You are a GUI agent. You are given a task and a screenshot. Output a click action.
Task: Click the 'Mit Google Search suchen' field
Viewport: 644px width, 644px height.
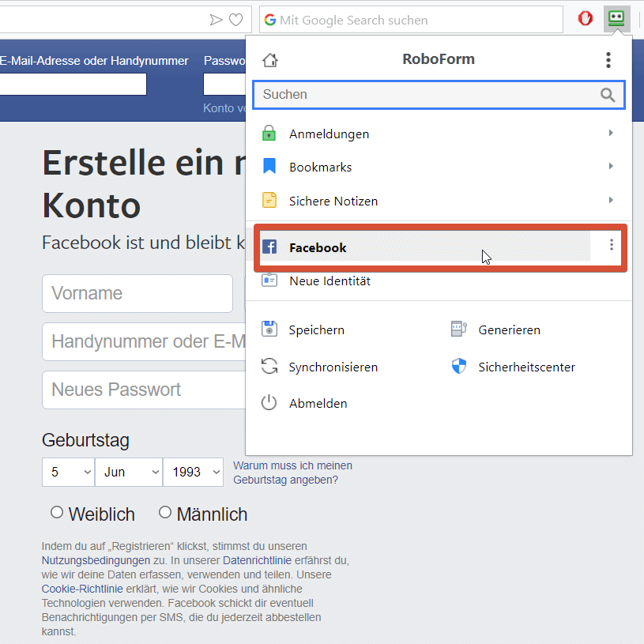coord(411,20)
